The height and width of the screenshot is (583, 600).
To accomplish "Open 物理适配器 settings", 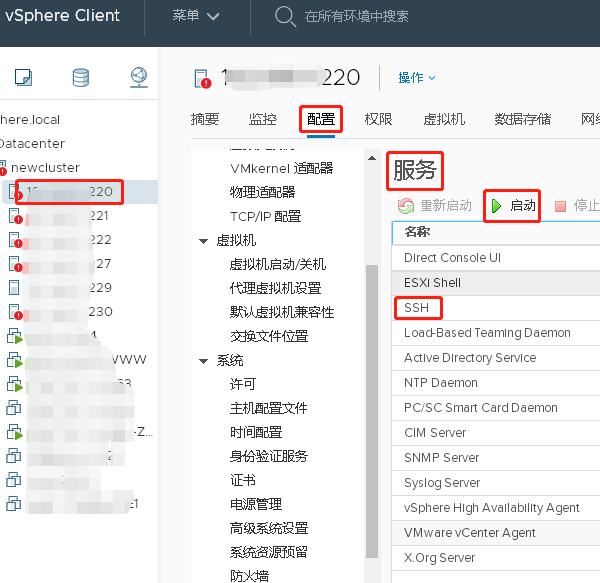I will click(262, 192).
